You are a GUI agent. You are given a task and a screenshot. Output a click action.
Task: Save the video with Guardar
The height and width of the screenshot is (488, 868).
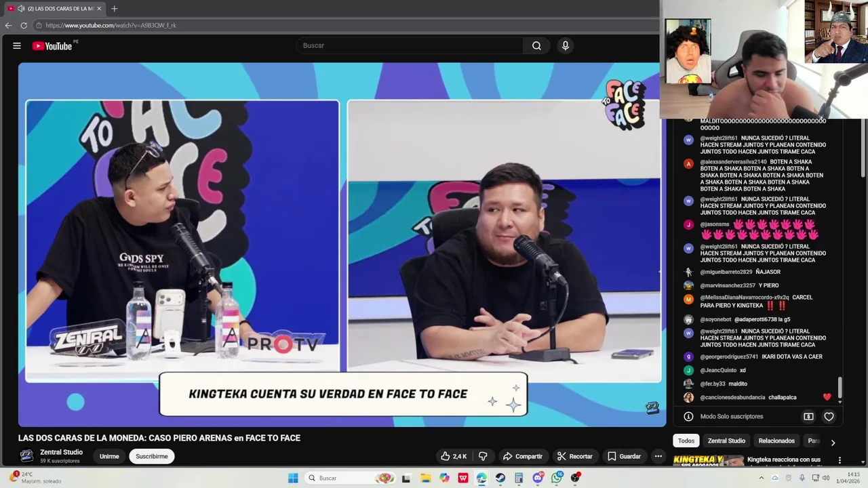tap(624, 456)
